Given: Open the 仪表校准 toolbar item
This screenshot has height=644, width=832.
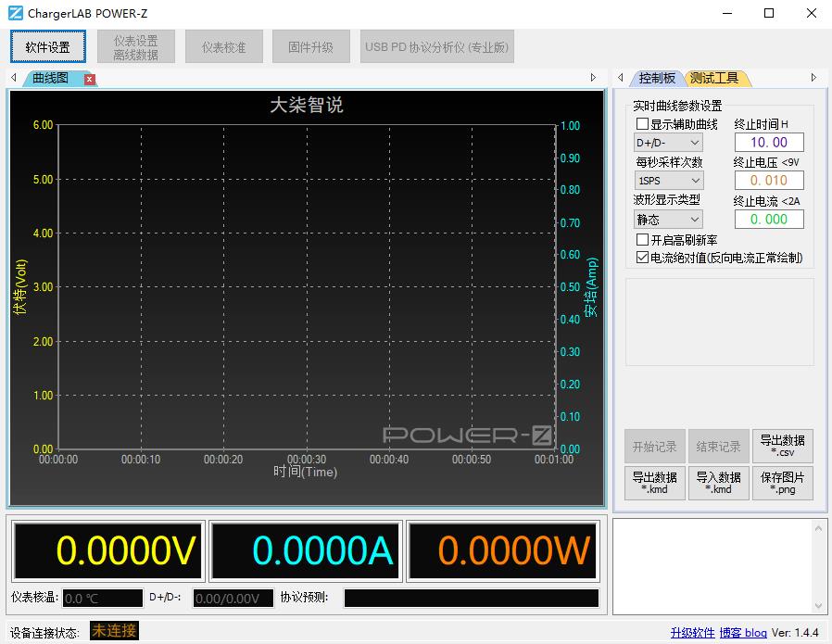Looking at the screenshot, I should 223,45.
